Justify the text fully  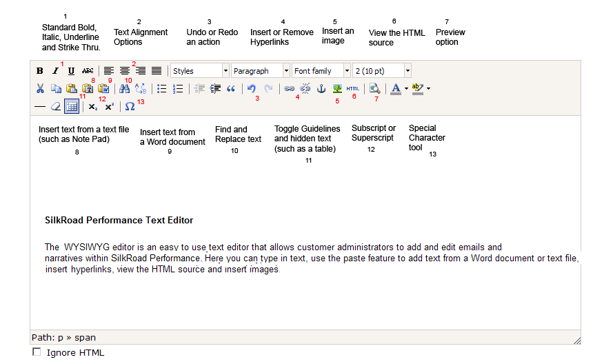pyautogui.click(x=157, y=71)
